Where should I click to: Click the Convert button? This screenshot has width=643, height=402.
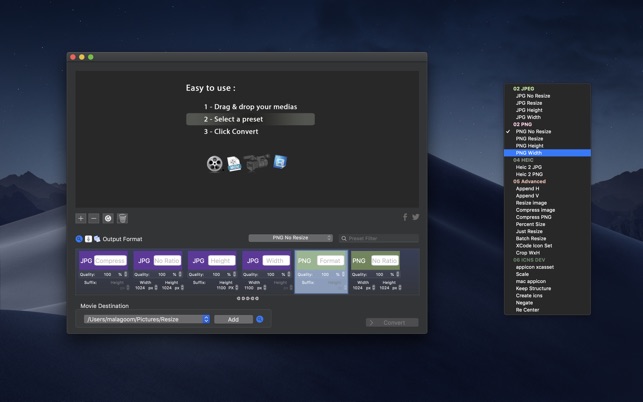point(392,323)
